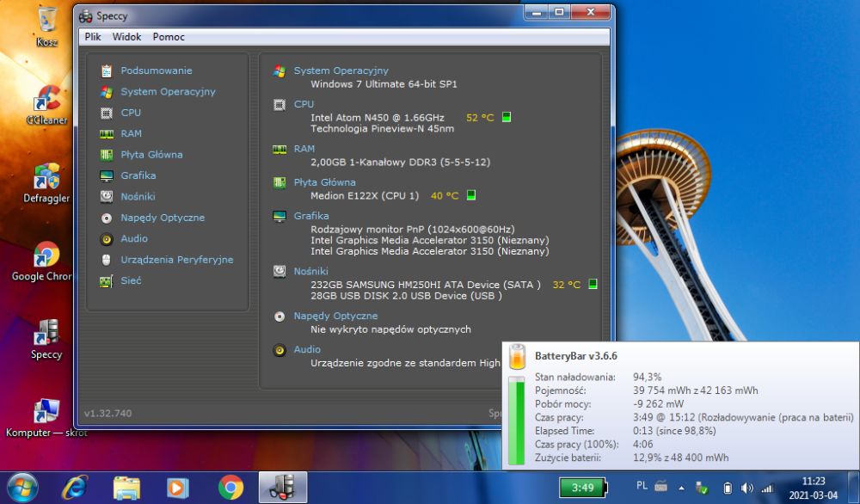Click the optical disc icon in sidebar
This screenshot has width=860, height=504.
107,218
